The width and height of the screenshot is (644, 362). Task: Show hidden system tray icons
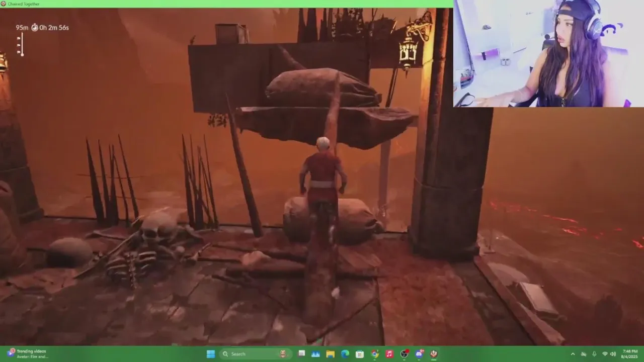point(573,354)
